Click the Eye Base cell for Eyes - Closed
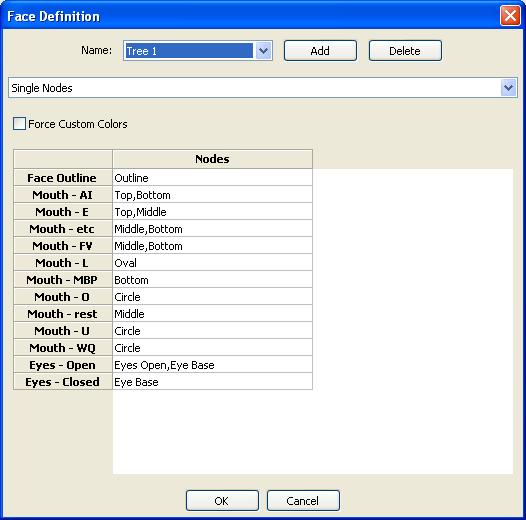526x520 pixels. tap(212, 382)
